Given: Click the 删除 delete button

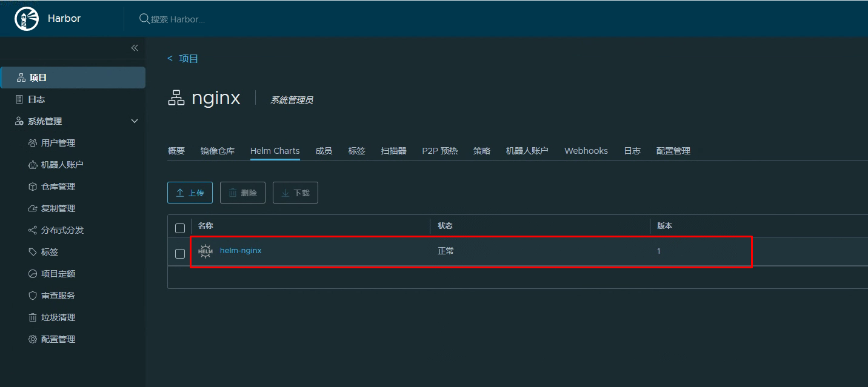Looking at the screenshot, I should [242, 193].
